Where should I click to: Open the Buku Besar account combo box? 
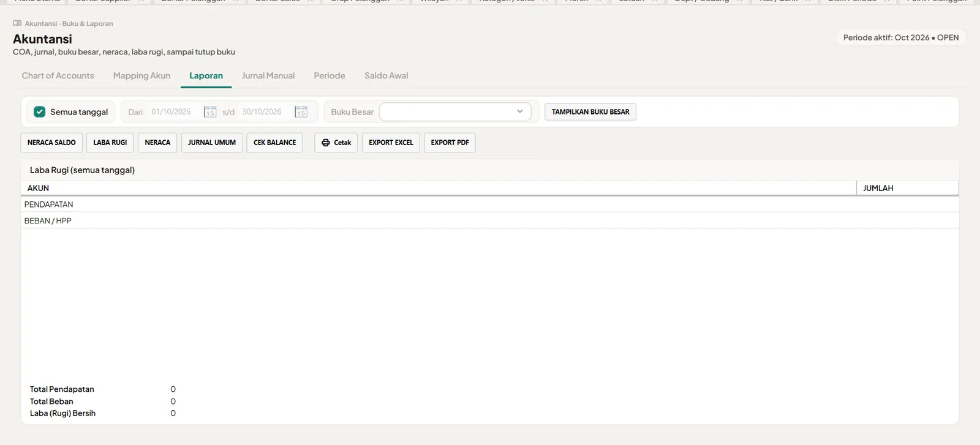click(455, 112)
